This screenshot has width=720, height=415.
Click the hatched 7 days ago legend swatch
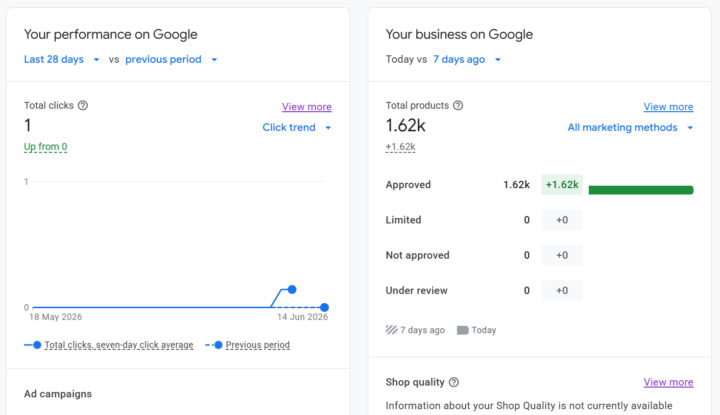tap(392, 330)
